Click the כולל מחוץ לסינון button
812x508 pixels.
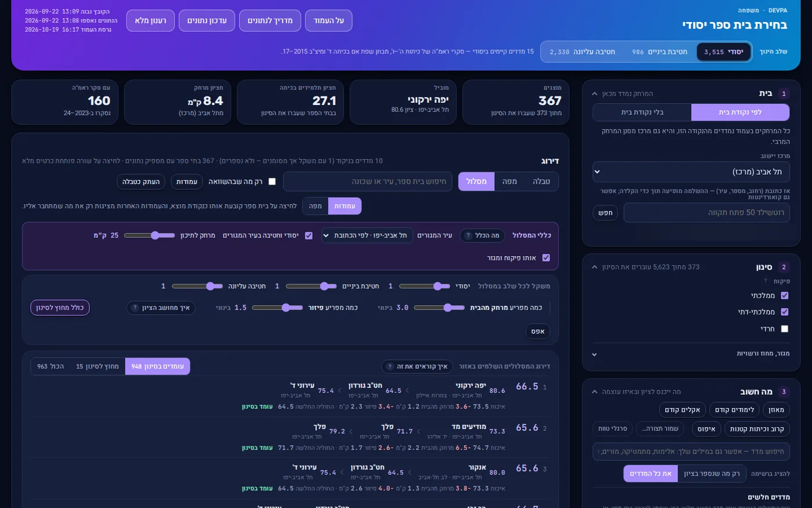pos(60,308)
